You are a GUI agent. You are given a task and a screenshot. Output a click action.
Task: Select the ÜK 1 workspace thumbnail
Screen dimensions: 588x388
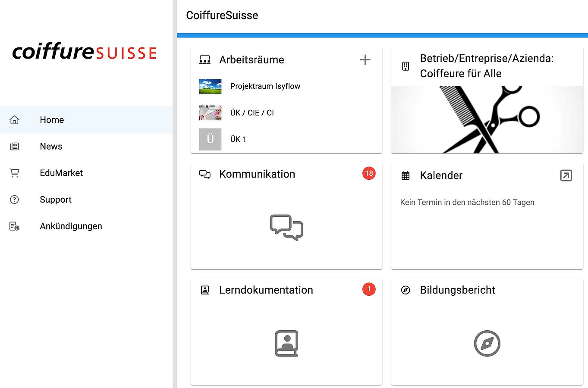(211, 139)
